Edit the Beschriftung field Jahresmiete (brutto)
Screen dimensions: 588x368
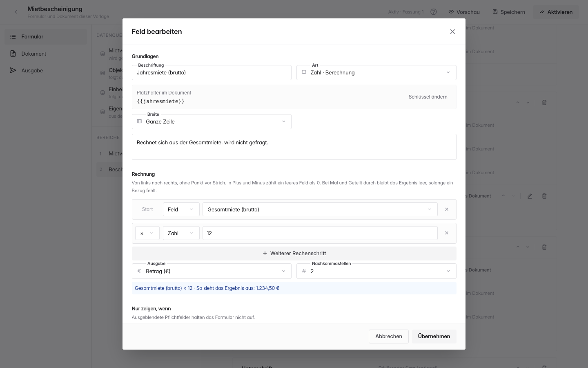pos(212,72)
